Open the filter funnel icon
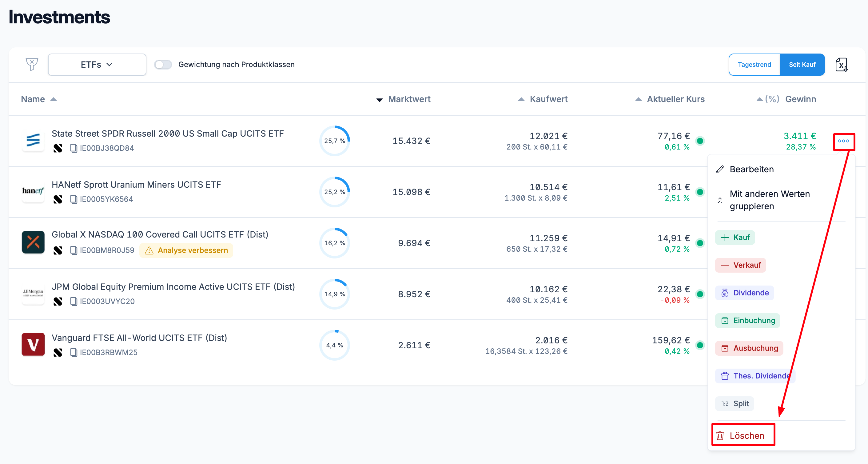The height and width of the screenshot is (464, 868). pyautogui.click(x=32, y=64)
